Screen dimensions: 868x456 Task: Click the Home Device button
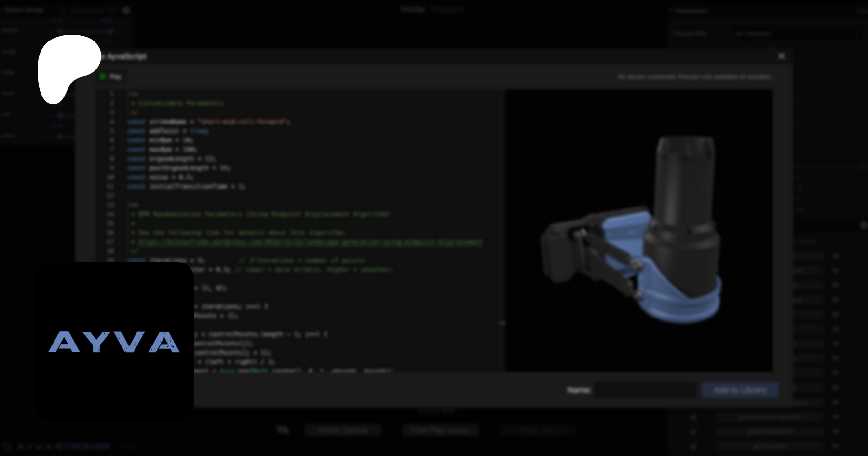point(343,430)
